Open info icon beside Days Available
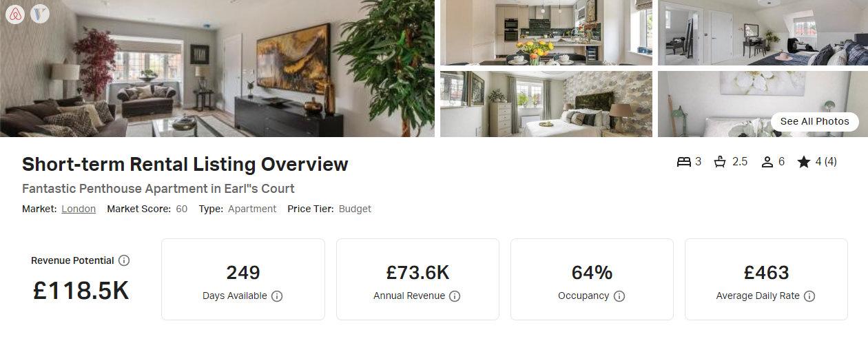The height and width of the screenshot is (341, 868). [277, 296]
